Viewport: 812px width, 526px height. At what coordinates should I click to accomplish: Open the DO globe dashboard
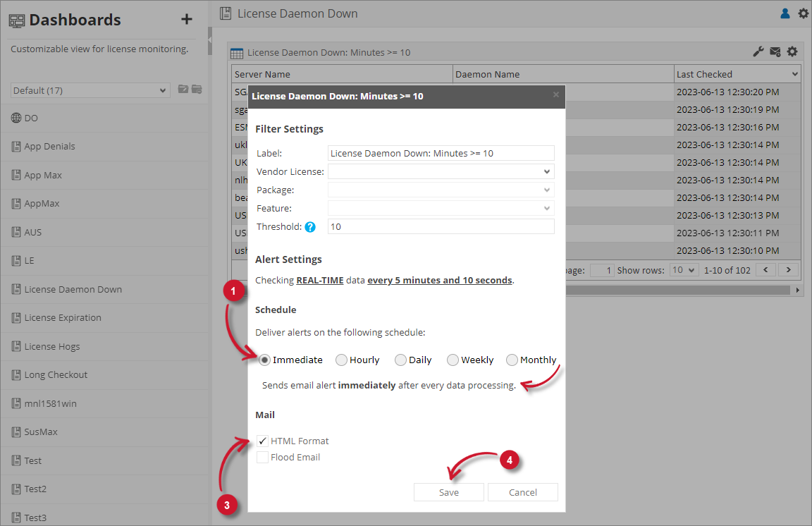[x=104, y=118]
